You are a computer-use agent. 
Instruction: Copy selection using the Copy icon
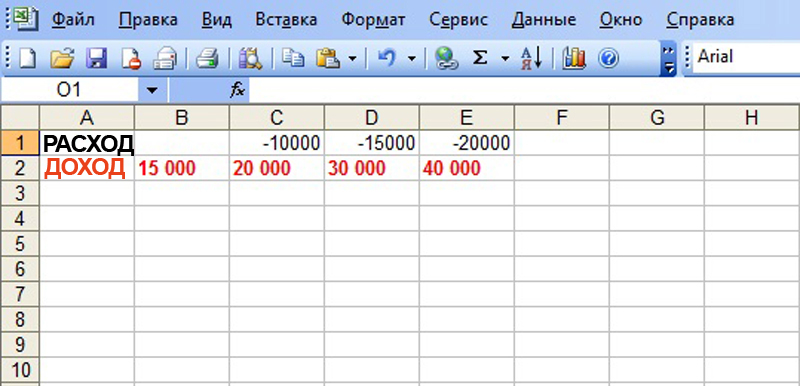(x=293, y=58)
